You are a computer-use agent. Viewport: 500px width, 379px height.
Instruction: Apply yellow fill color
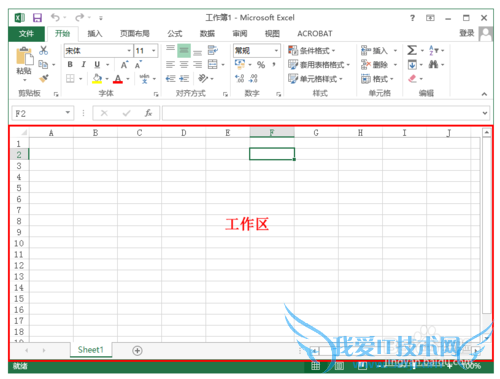tap(97, 79)
